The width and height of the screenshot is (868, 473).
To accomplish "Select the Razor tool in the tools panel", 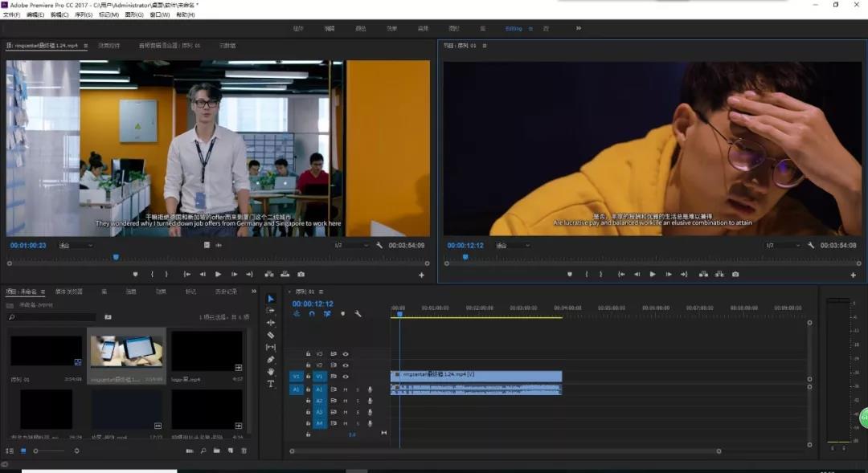I will tap(270, 335).
